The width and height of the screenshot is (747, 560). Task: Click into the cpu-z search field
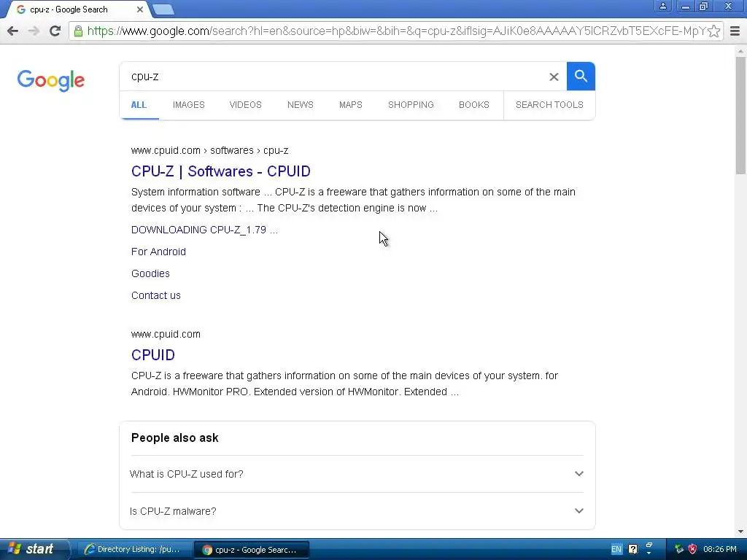click(333, 77)
